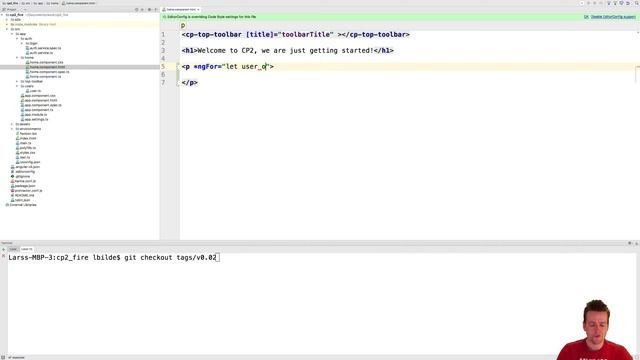Open favicon.ico in the tree
Screen dimensions: 640x360
28,134
